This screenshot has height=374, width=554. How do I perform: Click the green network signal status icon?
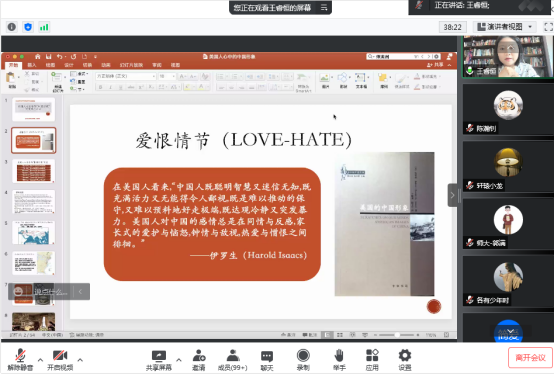44,27
